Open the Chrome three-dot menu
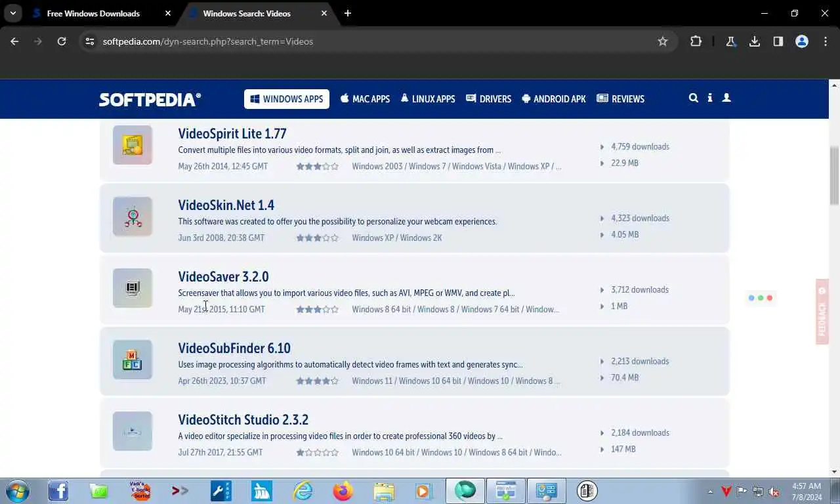 point(826,41)
